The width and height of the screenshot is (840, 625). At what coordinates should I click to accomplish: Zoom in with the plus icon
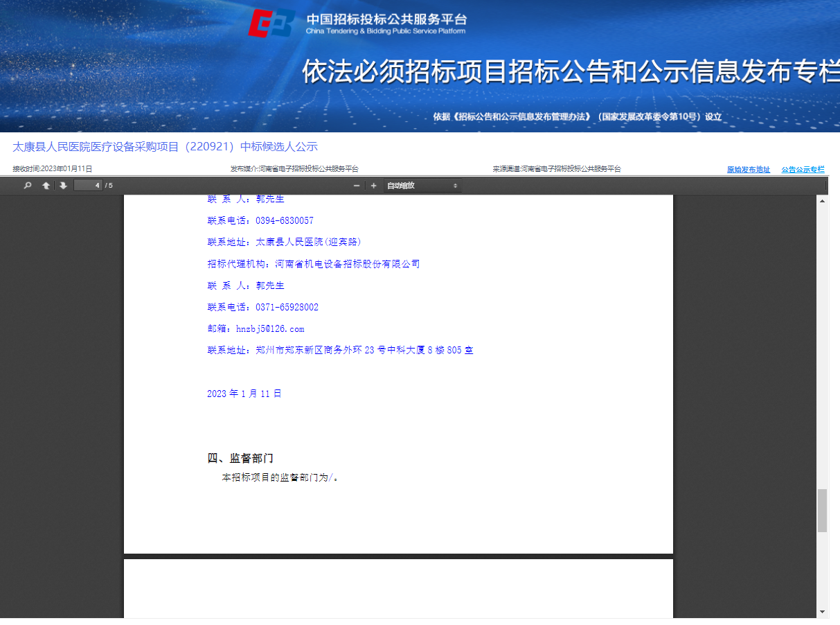pos(373,186)
